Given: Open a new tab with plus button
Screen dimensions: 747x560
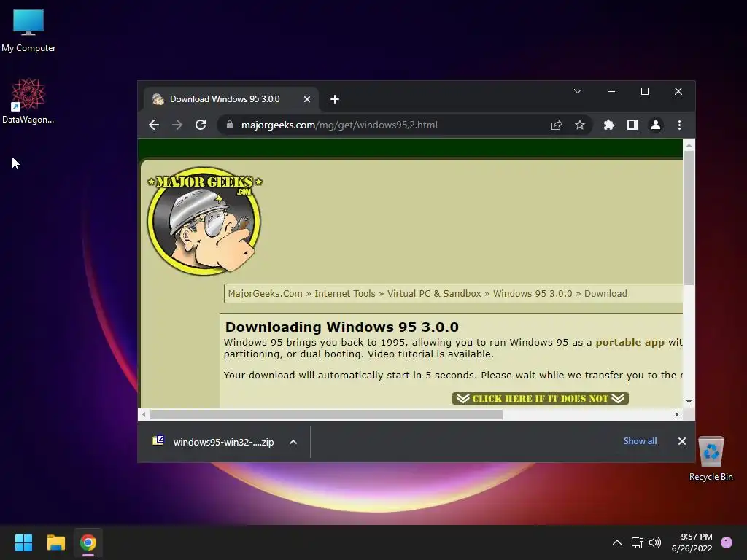Looking at the screenshot, I should [335, 99].
